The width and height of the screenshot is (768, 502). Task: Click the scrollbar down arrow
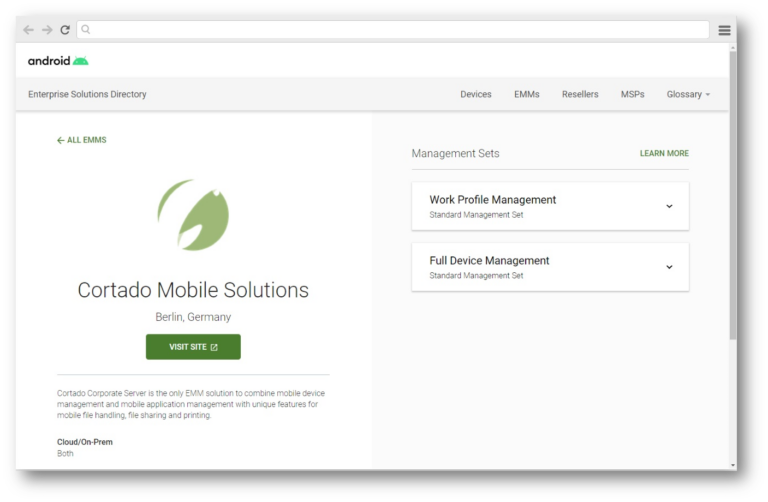(x=733, y=465)
